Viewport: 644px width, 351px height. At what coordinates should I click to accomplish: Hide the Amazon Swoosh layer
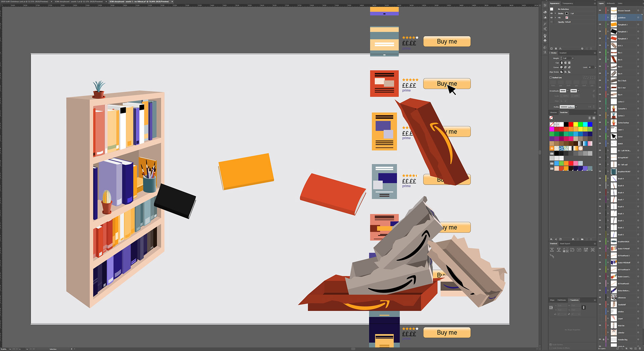[x=600, y=10]
